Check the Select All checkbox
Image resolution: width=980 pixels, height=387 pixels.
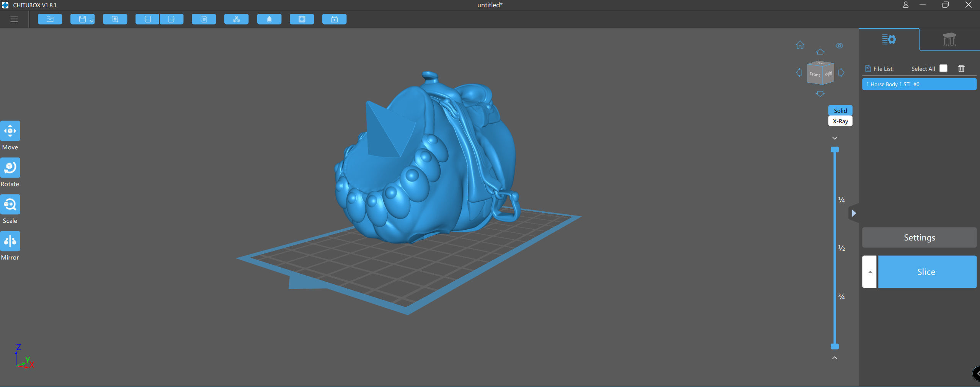click(x=944, y=68)
